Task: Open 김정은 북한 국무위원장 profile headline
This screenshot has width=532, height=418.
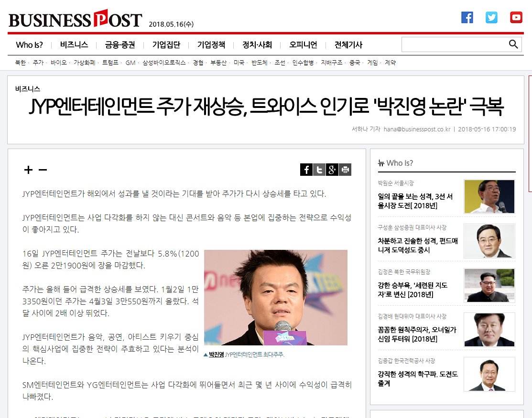Action: pyautogui.click(x=413, y=290)
